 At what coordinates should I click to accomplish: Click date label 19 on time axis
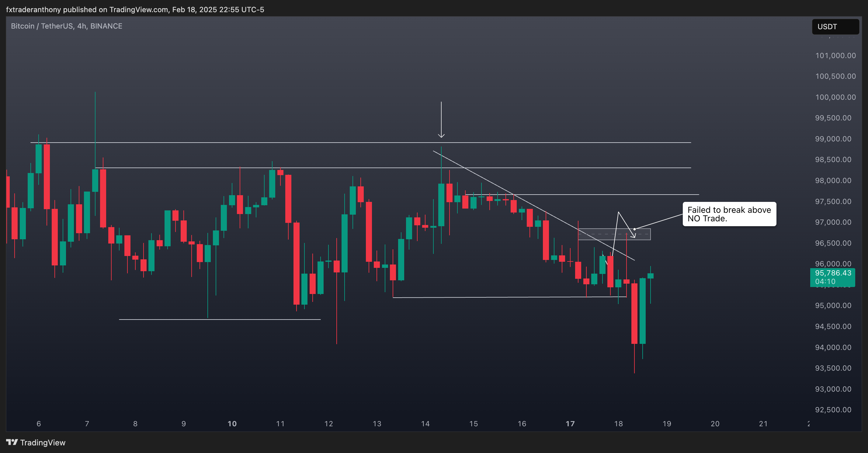point(667,424)
